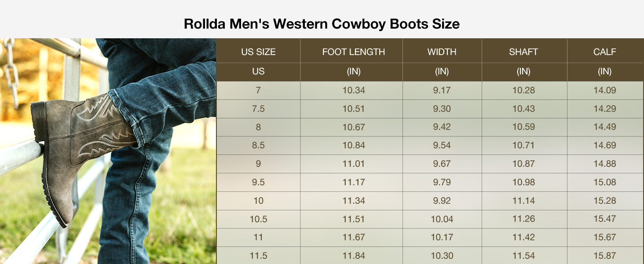The image size is (644, 264).
Task: Click the Rollda Men's Western Cowboy Boots Size title
Action: click(x=322, y=24)
